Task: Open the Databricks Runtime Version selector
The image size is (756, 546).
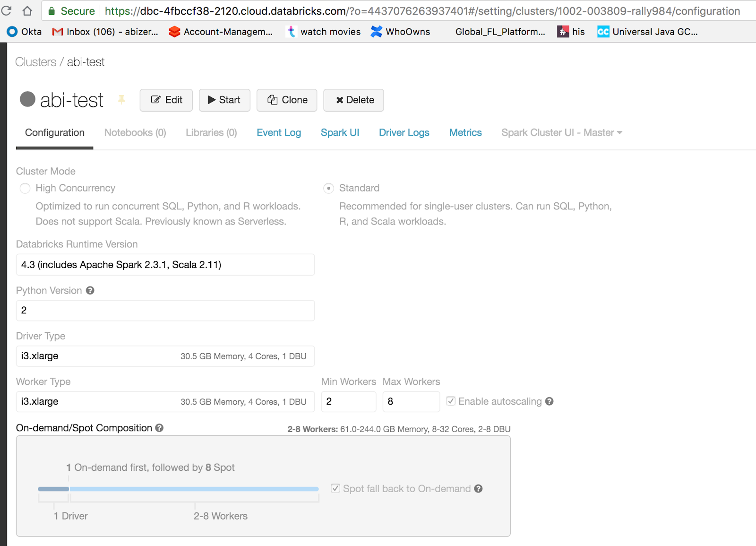Action: click(165, 265)
